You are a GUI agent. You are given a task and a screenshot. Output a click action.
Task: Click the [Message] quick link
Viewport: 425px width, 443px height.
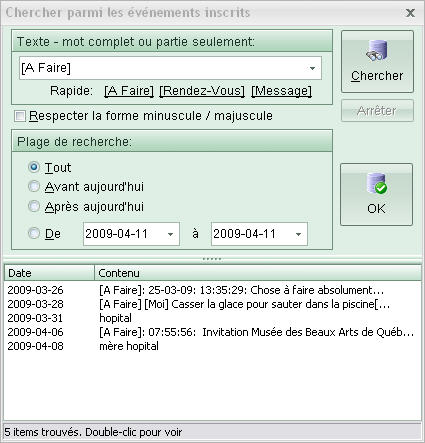[x=281, y=91]
